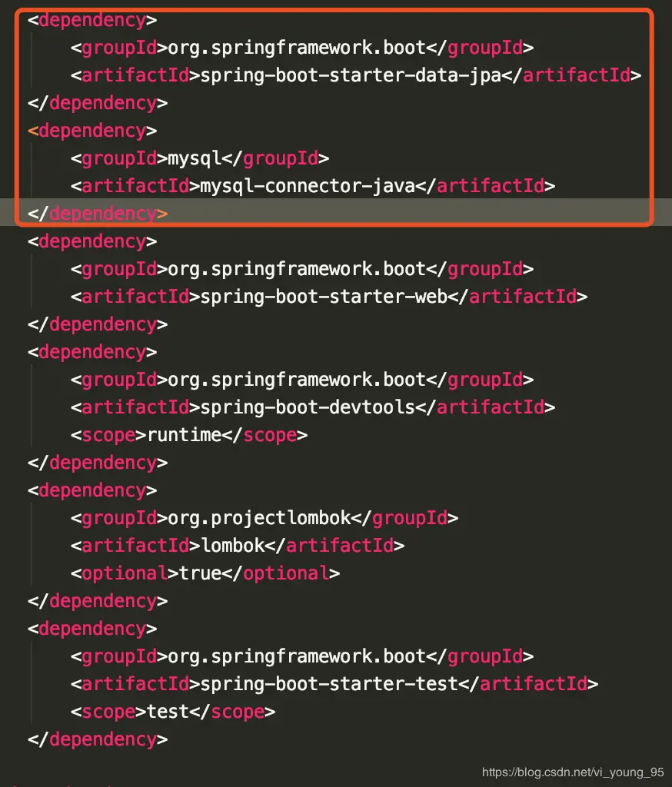The width and height of the screenshot is (672, 787).
Task: Click the optional true value
Action: coord(200,573)
